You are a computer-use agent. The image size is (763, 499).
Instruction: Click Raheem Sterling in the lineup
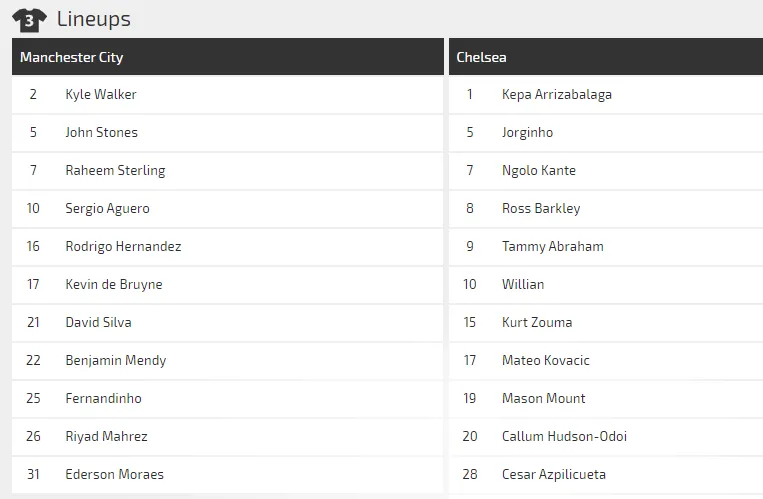[115, 171]
